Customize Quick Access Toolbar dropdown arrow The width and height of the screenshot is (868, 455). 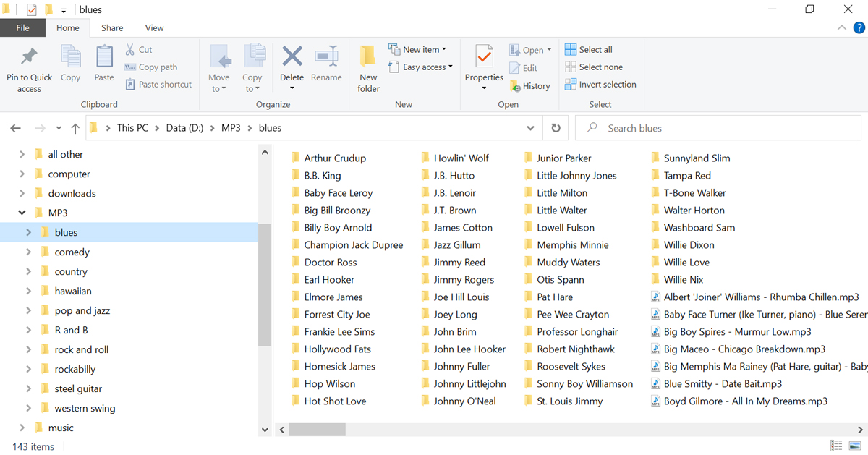64,10
